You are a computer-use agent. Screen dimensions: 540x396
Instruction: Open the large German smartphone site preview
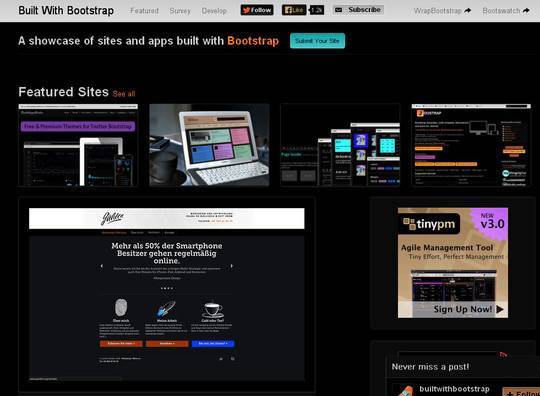(x=167, y=294)
